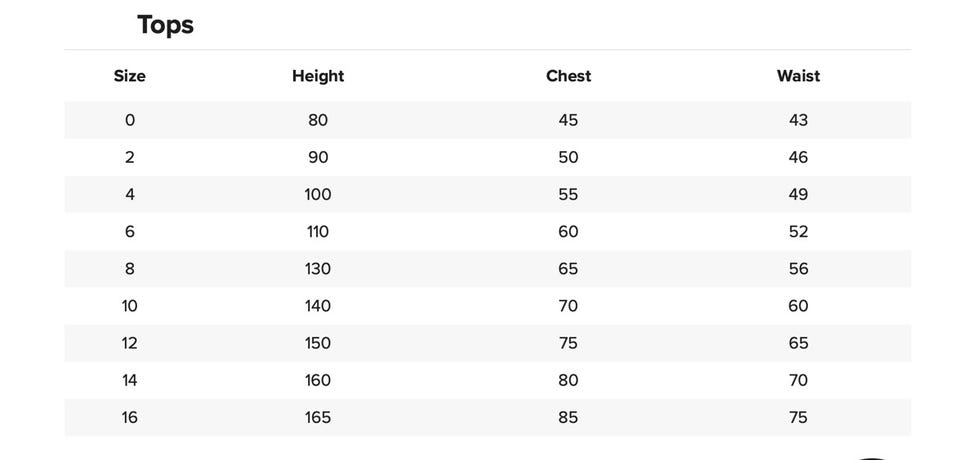
Task: Click the chest value 85
Action: coord(568,417)
